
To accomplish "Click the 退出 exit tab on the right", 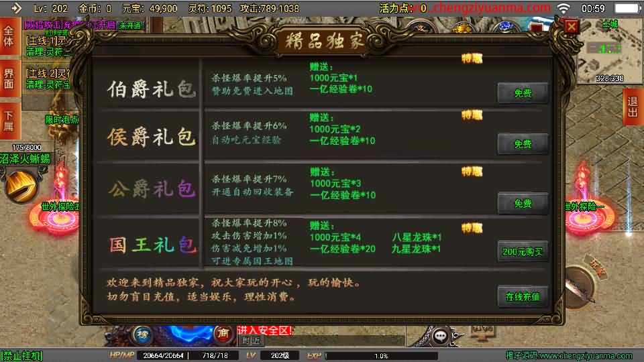I will [x=633, y=107].
